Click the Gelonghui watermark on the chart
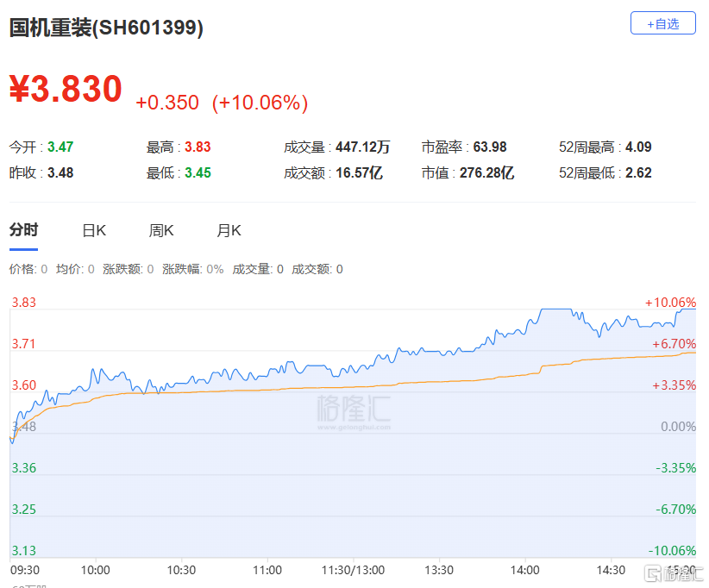The width and height of the screenshot is (709, 588). click(x=352, y=410)
